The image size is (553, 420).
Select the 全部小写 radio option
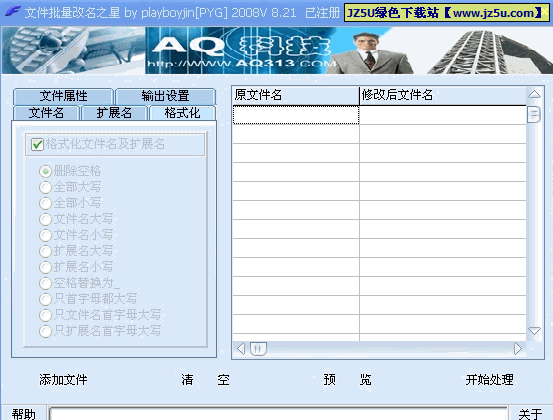tap(45, 203)
